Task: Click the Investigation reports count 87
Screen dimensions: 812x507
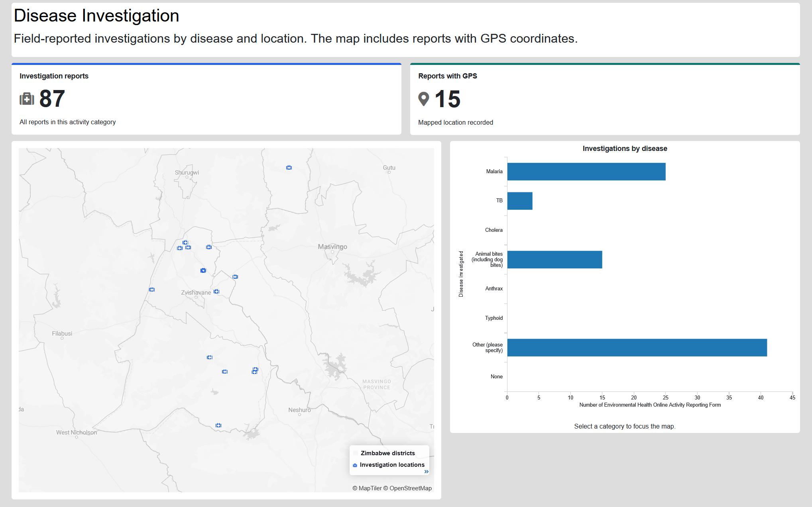Action: point(52,99)
